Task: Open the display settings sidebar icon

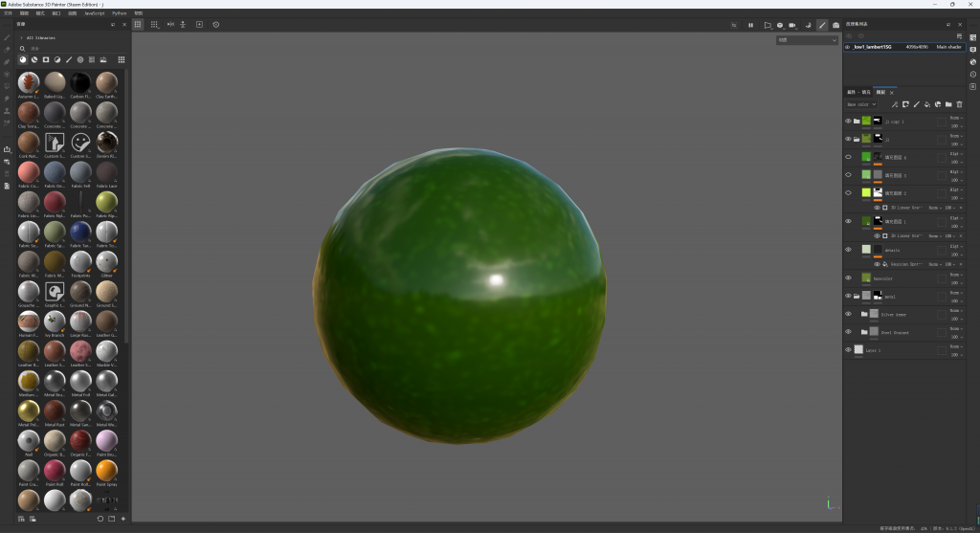Action: coord(973,50)
